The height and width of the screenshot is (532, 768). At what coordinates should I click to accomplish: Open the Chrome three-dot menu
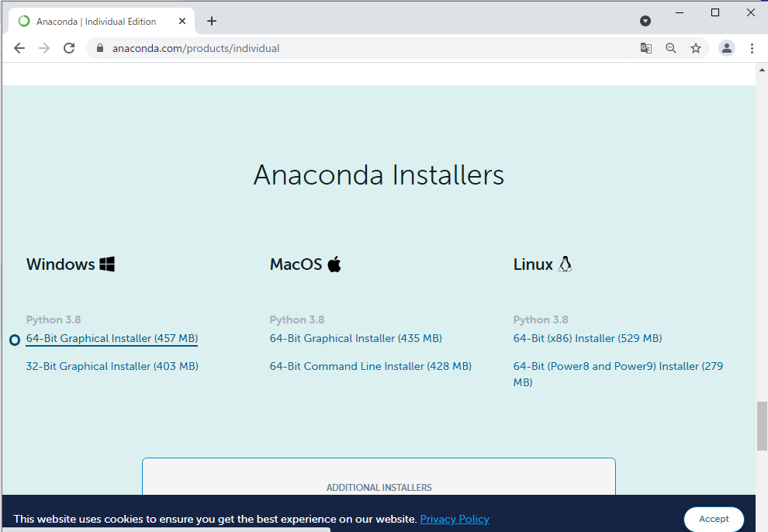(x=752, y=48)
